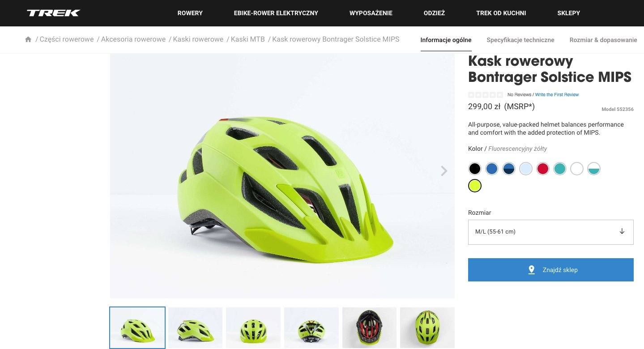Click the map pin icon on Znajdź sklep
Screen dimensions: 644x349
click(532, 270)
